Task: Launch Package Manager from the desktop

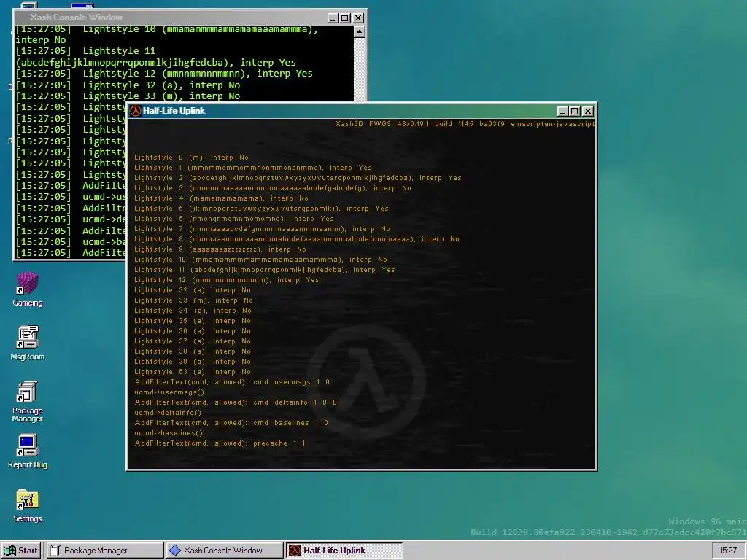Action: 28,402
